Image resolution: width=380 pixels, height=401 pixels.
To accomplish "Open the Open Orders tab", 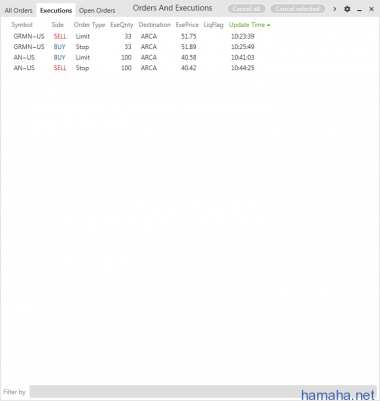I will 97,10.
